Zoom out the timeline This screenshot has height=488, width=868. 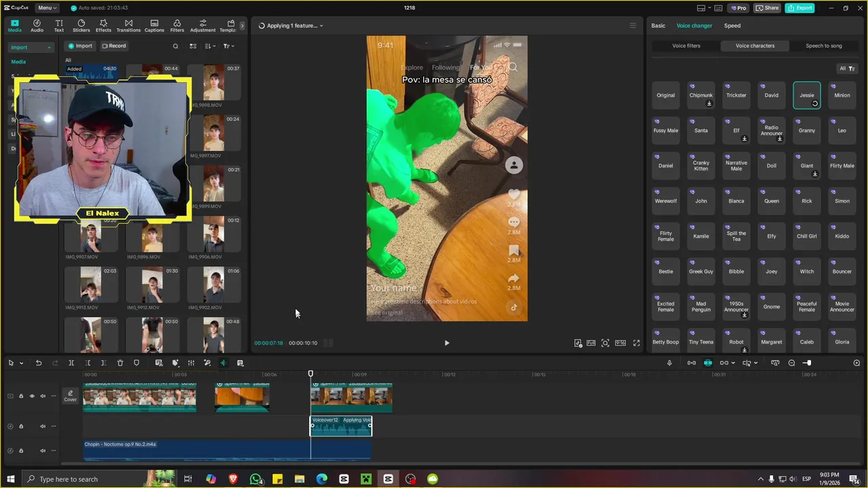click(x=791, y=363)
